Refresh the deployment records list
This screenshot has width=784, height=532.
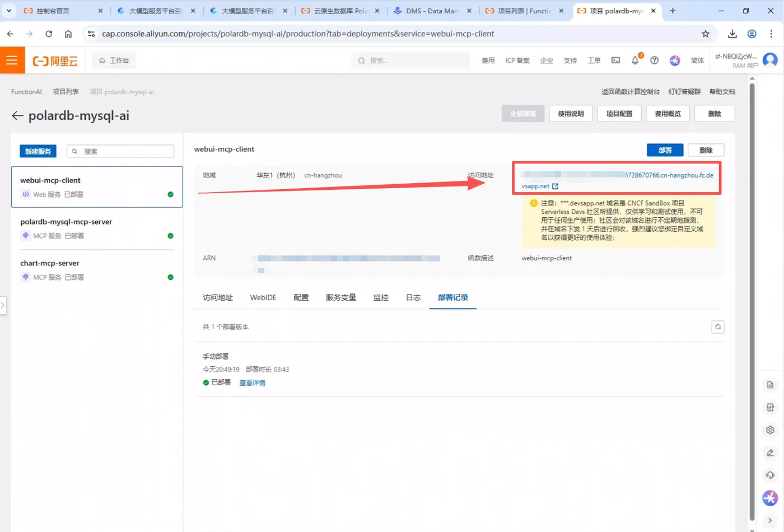(717, 327)
